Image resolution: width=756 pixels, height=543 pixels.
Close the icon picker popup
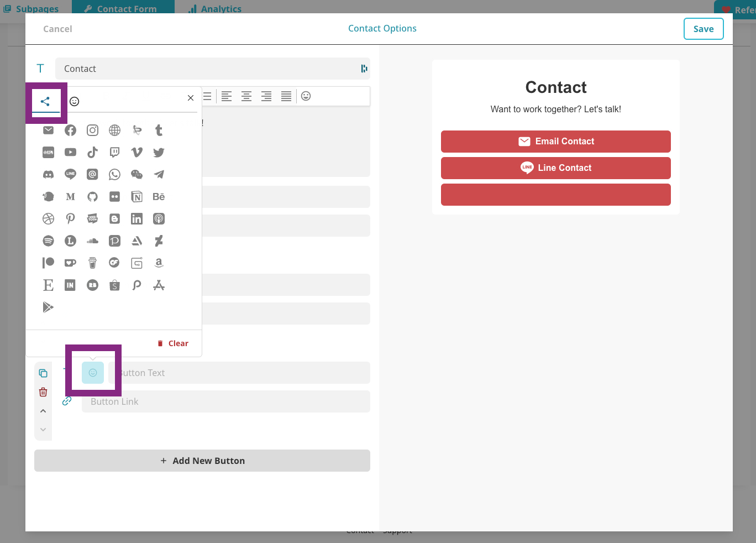click(191, 98)
